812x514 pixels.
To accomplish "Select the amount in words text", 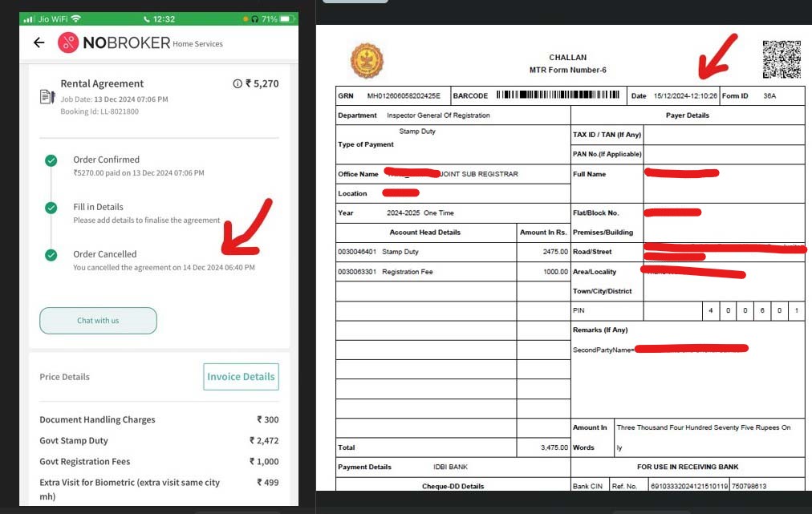I will [703, 437].
